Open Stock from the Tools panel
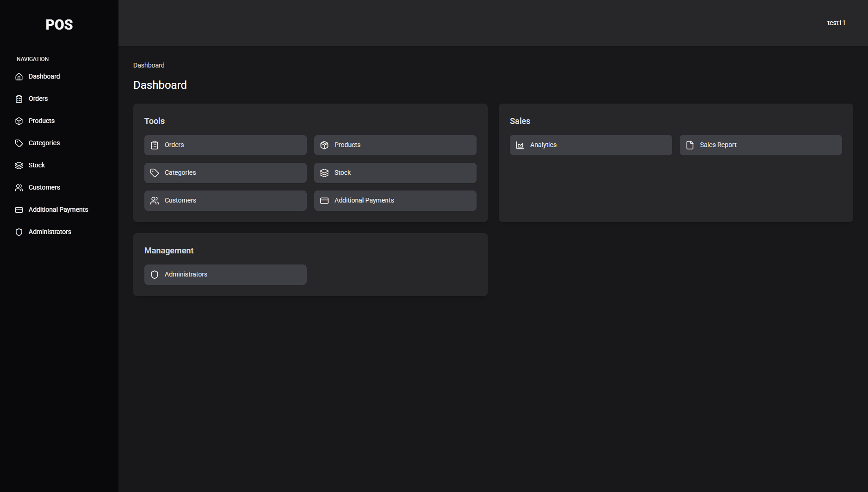 (x=395, y=172)
